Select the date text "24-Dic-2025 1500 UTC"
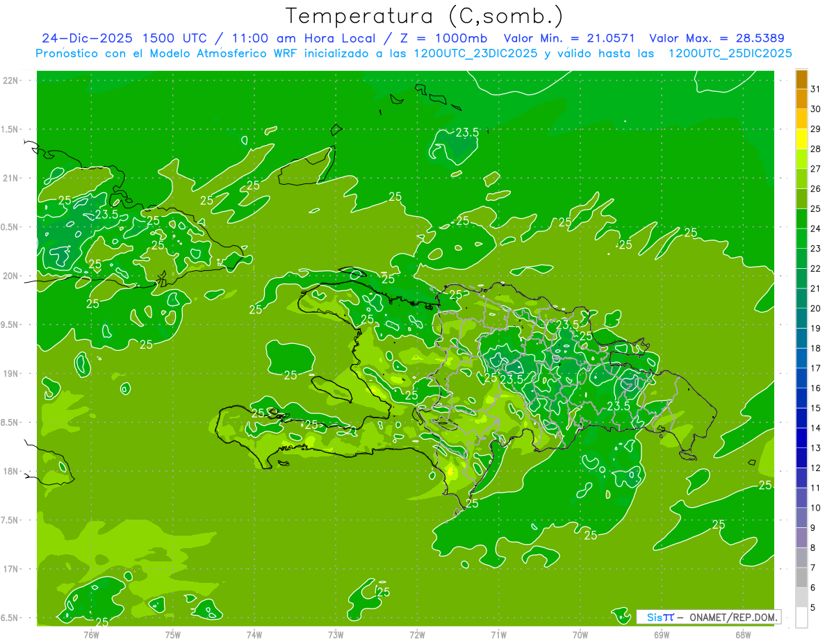 coord(124,38)
